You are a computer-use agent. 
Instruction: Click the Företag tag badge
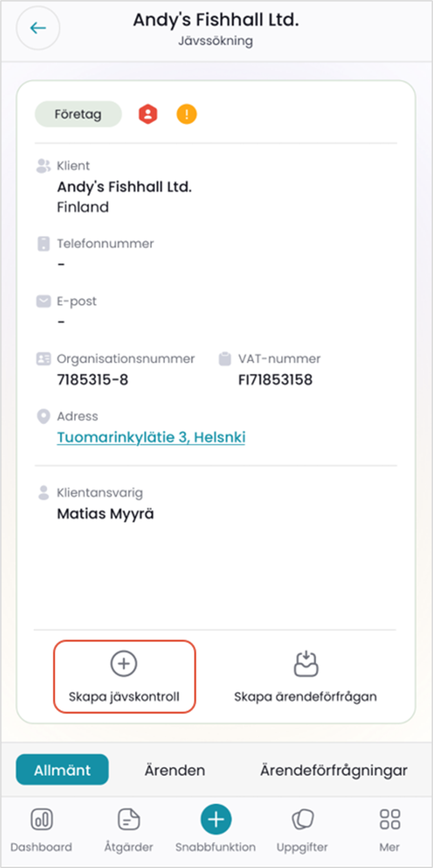click(78, 115)
